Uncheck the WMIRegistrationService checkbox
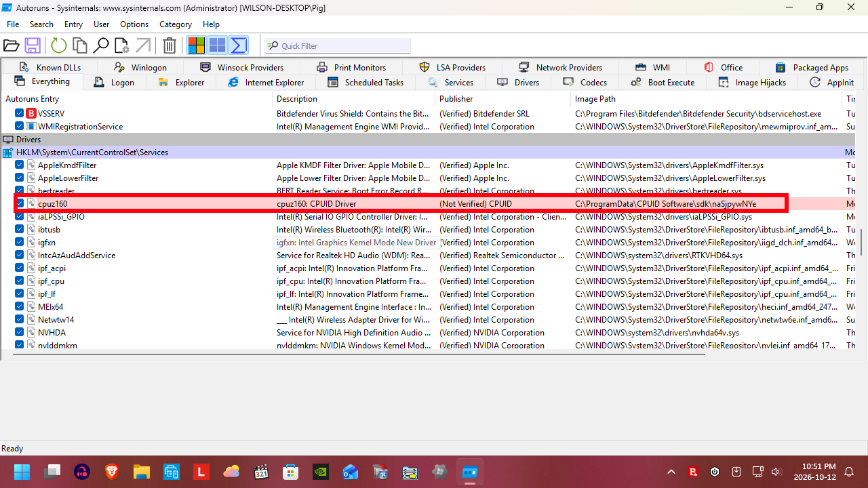This screenshot has width=868, height=488. 20,127
